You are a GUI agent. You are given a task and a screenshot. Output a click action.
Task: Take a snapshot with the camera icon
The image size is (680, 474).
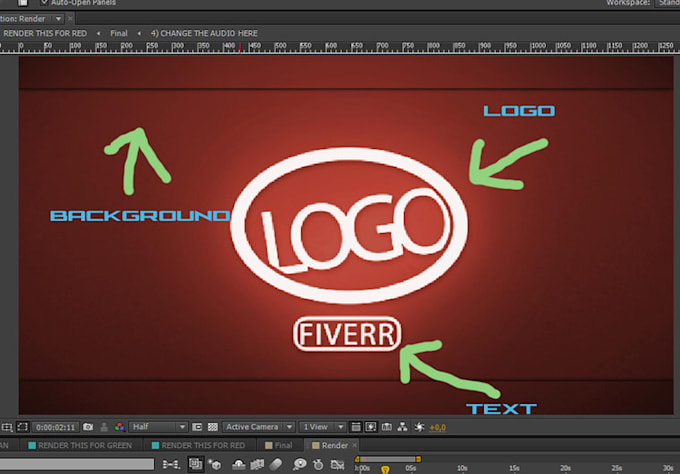(88, 427)
